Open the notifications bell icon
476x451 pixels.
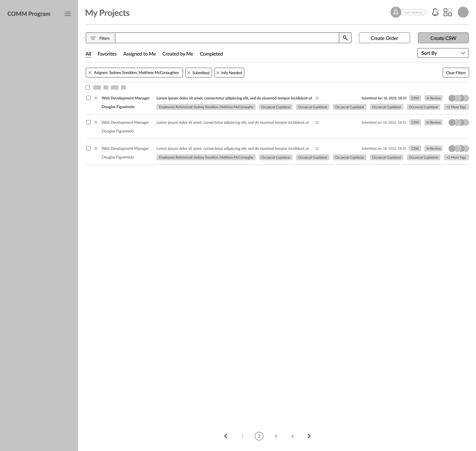click(435, 12)
